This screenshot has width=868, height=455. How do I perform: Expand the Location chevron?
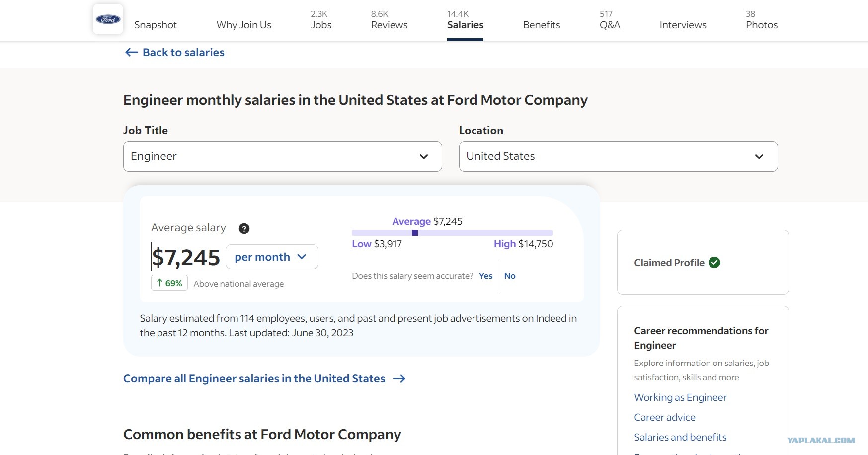coord(759,156)
